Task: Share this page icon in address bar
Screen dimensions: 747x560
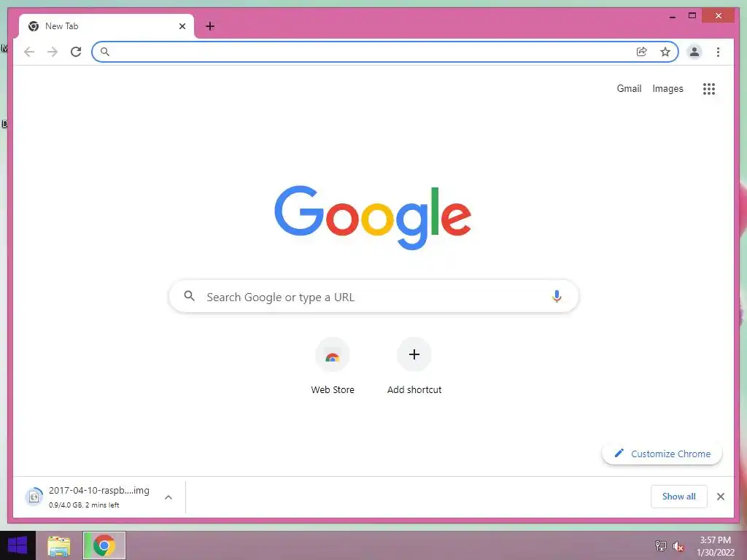Action: coord(642,52)
